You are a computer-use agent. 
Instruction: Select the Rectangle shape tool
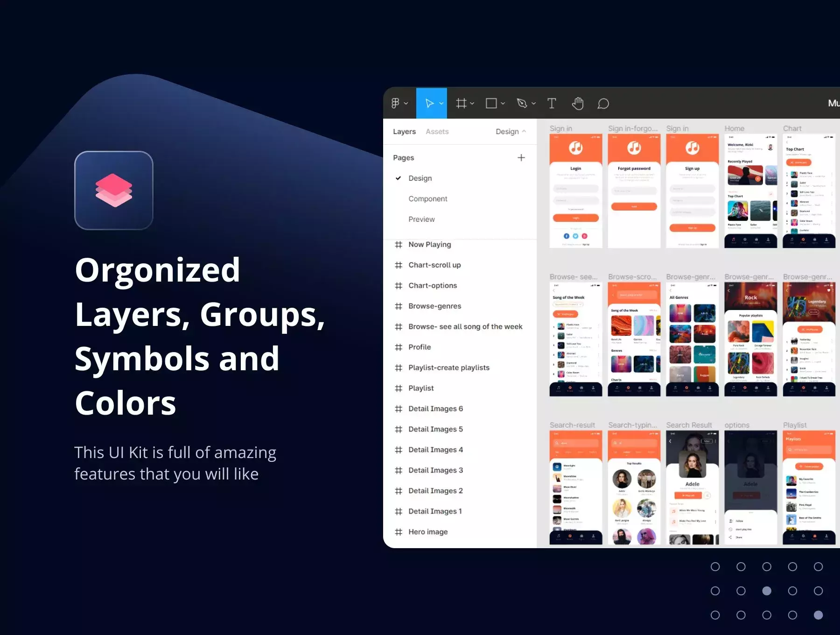point(491,103)
